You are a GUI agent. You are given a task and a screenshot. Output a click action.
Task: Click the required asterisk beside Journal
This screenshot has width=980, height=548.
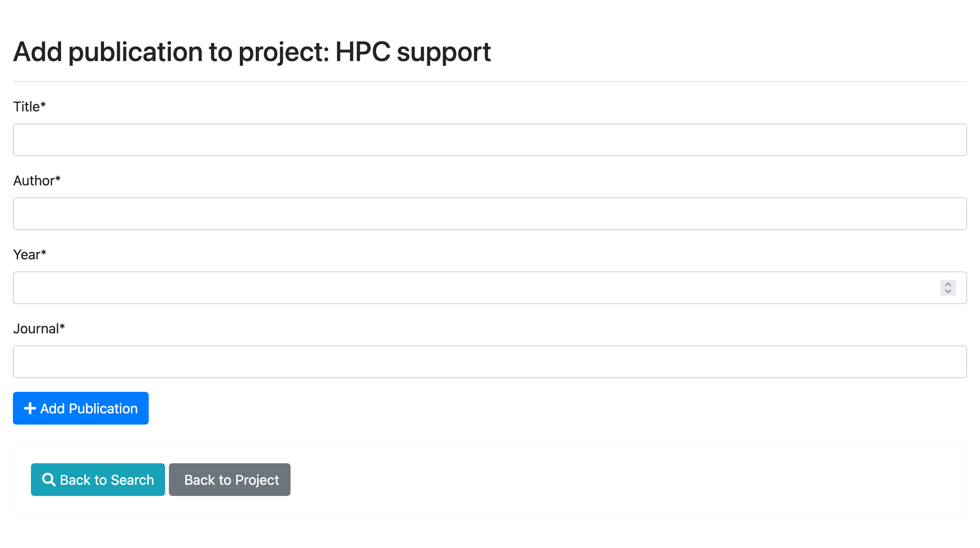coord(62,327)
